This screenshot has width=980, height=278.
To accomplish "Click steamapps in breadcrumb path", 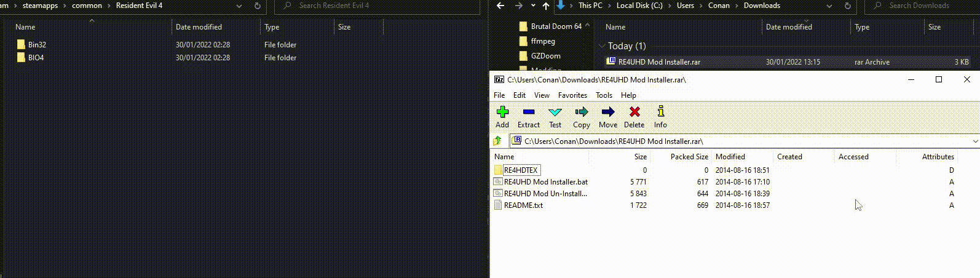I will pyautogui.click(x=40, y=6).
